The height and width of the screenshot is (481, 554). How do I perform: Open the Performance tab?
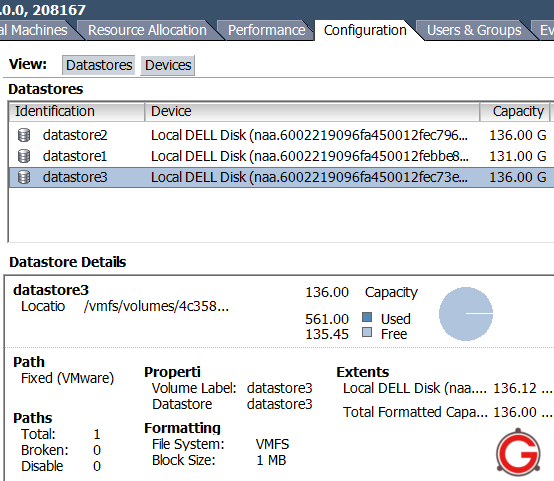pyautogui.click(x=266, y=30)
